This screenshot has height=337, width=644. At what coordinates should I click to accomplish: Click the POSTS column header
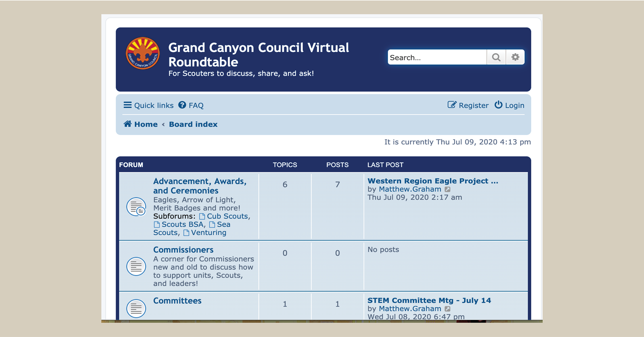click(337, 165)
